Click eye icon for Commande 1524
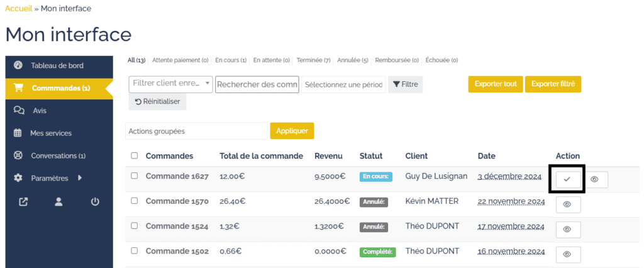This screenshot has height=268, width=644. pyautogui.click(x=567, y=230)
